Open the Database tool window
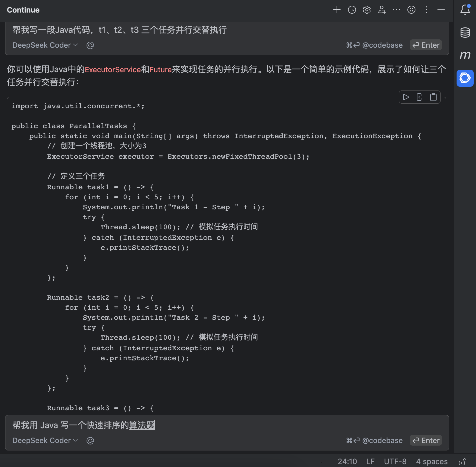 465,33
